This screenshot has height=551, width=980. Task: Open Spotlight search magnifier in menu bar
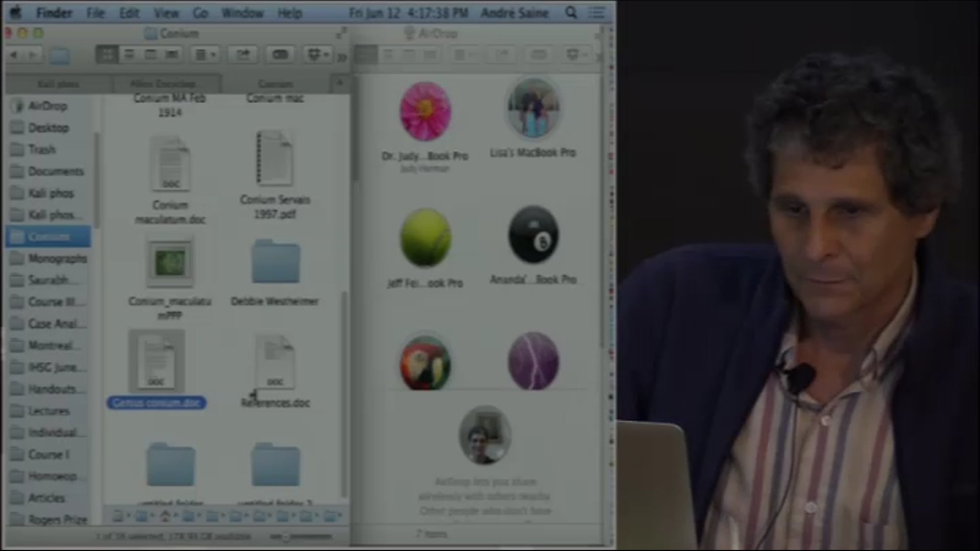[571, 13]
